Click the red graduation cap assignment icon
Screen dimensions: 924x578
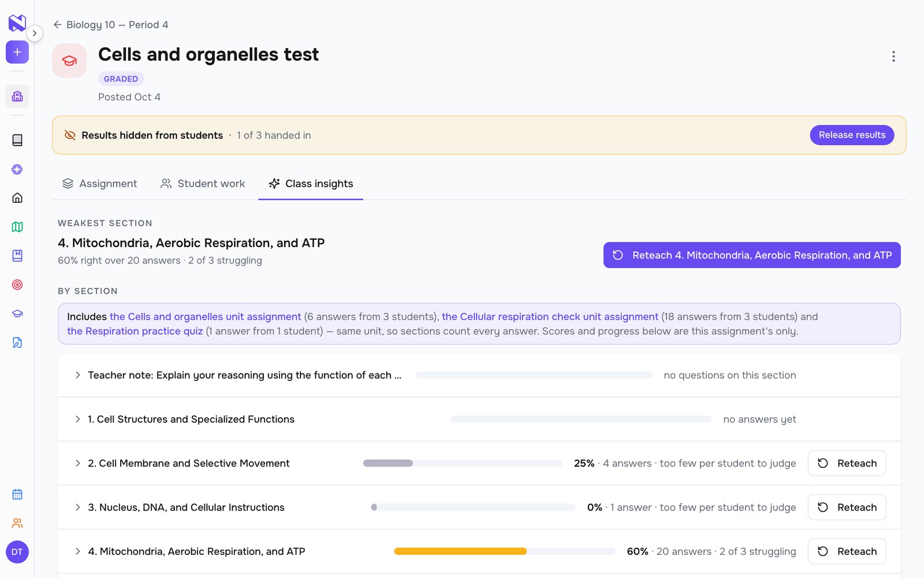(x=69, y=61)
